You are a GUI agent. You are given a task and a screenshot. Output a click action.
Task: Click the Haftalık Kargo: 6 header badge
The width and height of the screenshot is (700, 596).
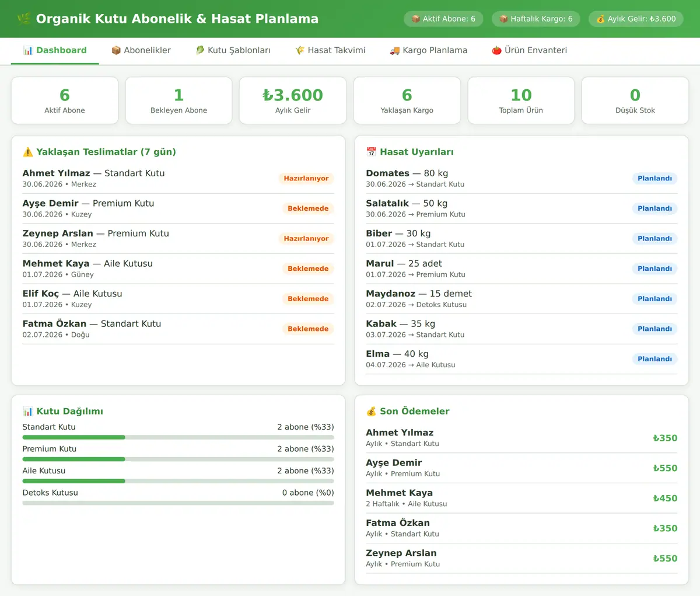coord(535,19)
